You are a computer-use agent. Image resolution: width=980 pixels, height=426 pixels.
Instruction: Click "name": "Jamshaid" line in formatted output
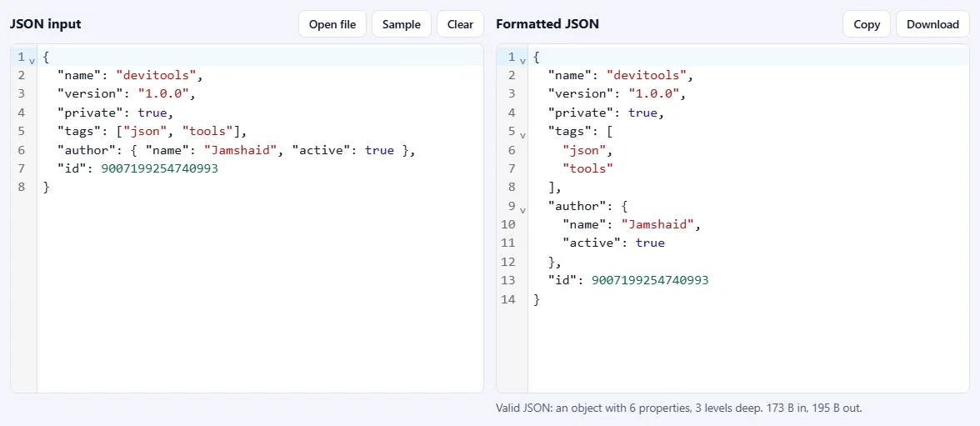[x=632, y=224]
